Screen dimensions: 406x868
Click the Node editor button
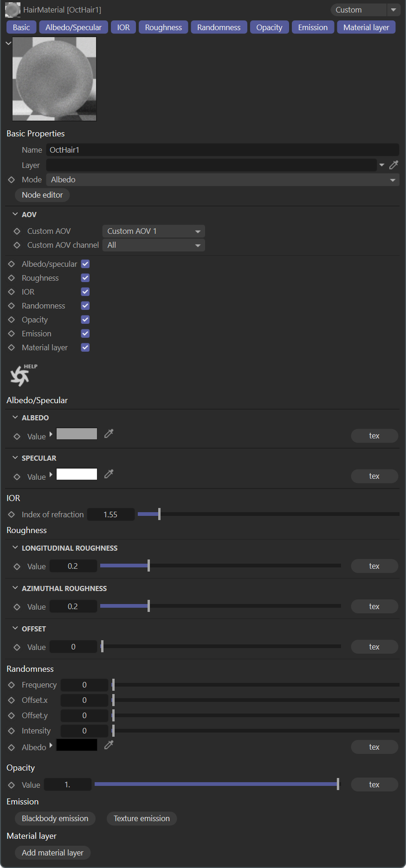pos(42,195)
